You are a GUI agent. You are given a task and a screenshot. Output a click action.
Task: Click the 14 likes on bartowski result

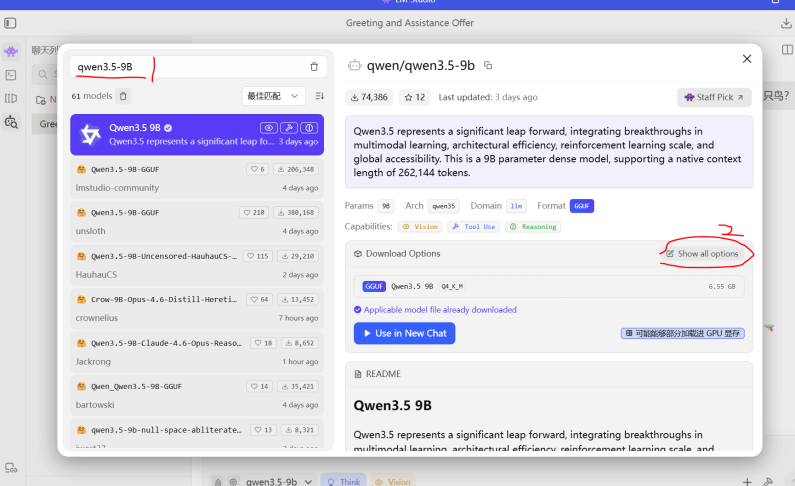click(x=260, y=386)
